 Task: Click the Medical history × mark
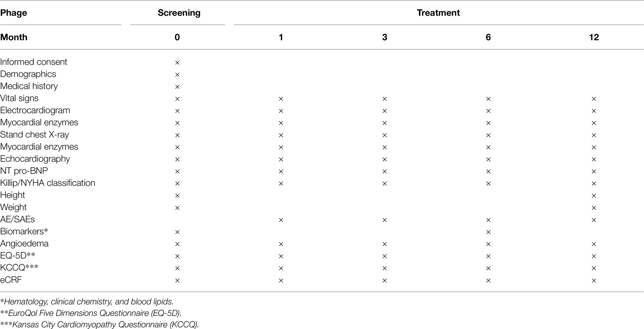point(177,87)
